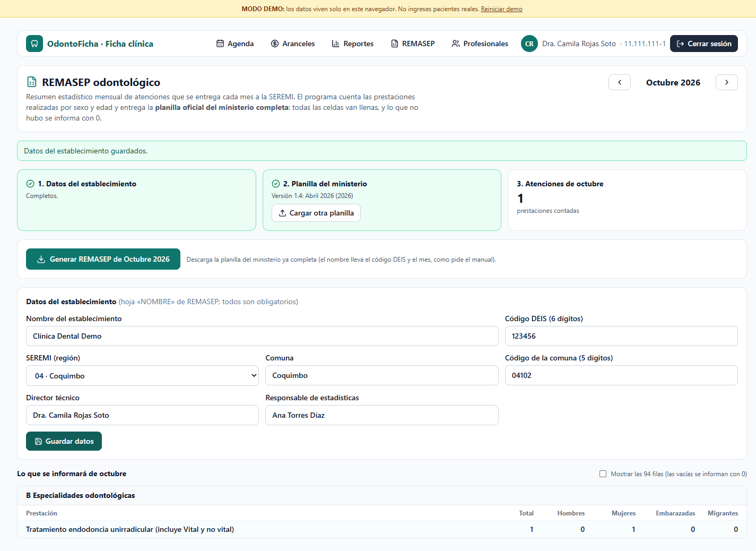
Task: Open Reportes via the bar chart icon
Action: coord(336,44)
